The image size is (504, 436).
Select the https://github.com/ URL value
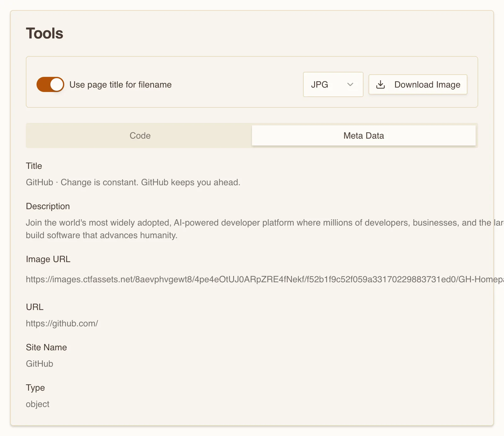coord(62,324)
